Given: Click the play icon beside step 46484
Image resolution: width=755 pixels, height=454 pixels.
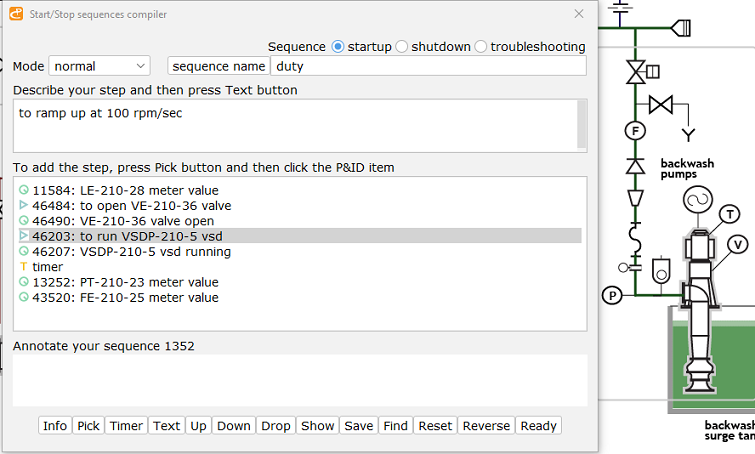Looking at the screenshot, I should pos(23,205).
